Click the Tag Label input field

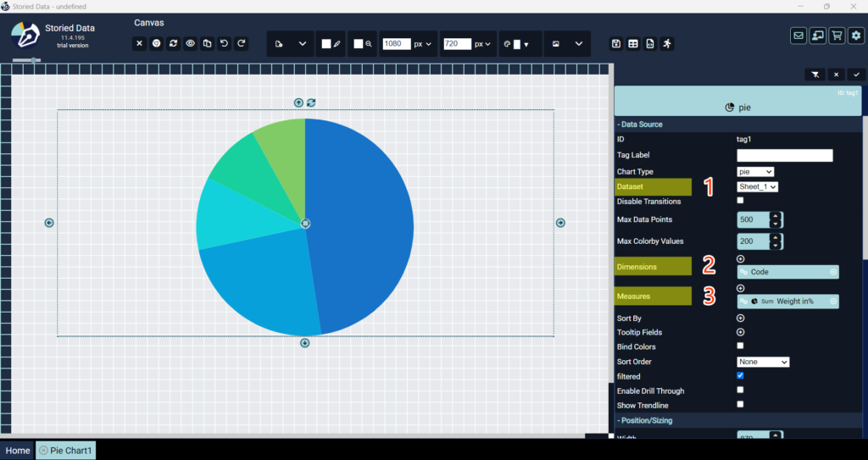click(785, 155)
